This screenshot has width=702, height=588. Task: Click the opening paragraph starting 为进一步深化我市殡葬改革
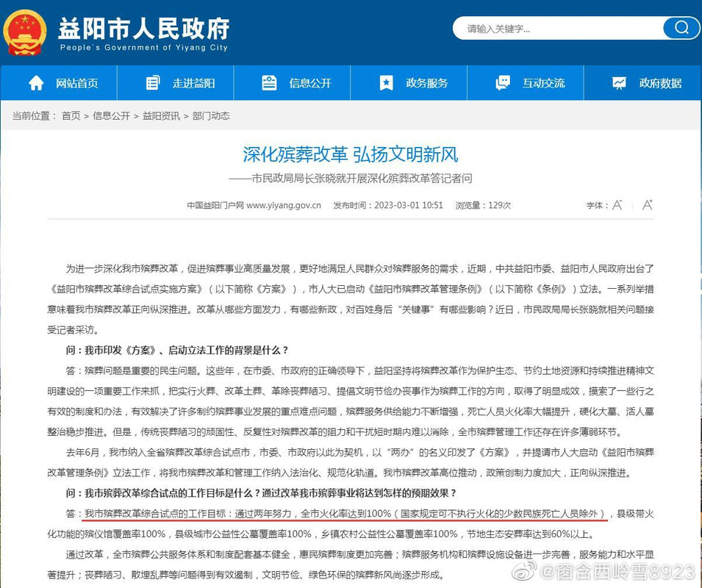(351, 299)
